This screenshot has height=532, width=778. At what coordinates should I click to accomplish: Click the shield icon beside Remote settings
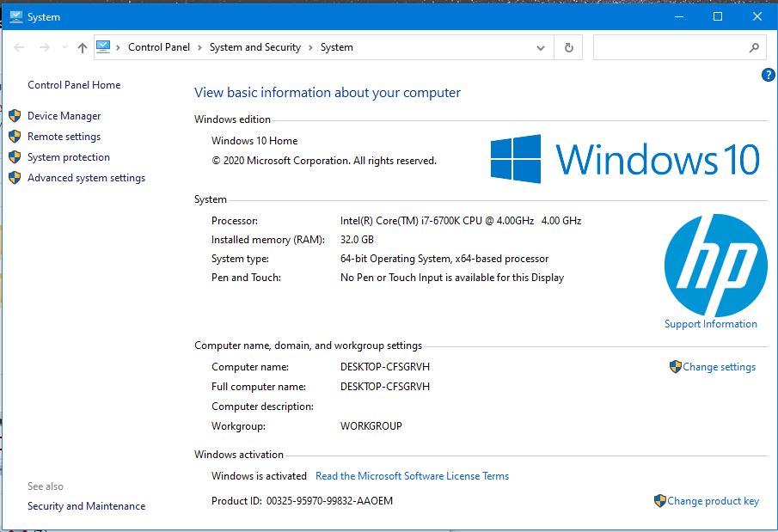pyautogui.click(x=15, y=137)
